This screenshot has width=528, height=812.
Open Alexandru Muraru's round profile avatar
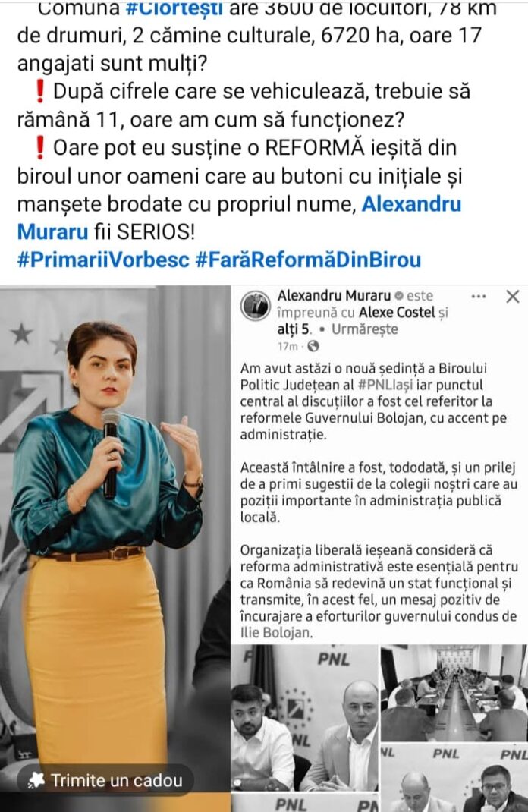[x=256, y=306]
